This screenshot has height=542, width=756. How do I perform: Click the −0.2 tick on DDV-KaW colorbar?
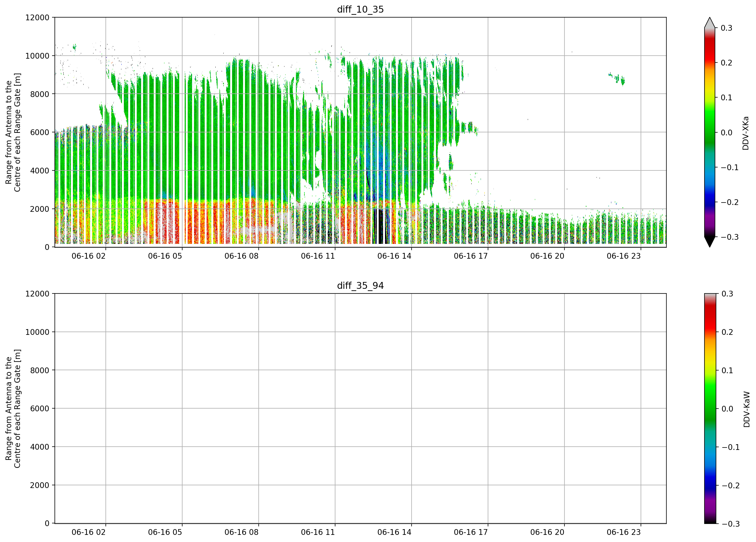[730, 485]
